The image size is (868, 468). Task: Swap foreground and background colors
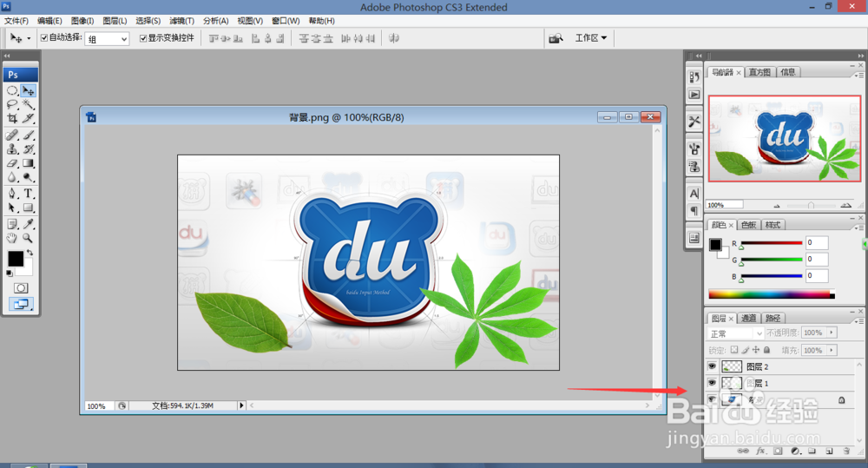point(30,253)
